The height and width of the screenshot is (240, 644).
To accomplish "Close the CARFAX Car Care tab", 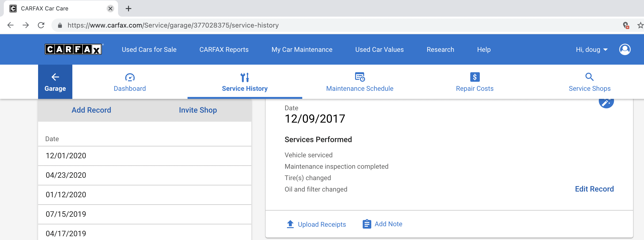I will pos(110,9).
